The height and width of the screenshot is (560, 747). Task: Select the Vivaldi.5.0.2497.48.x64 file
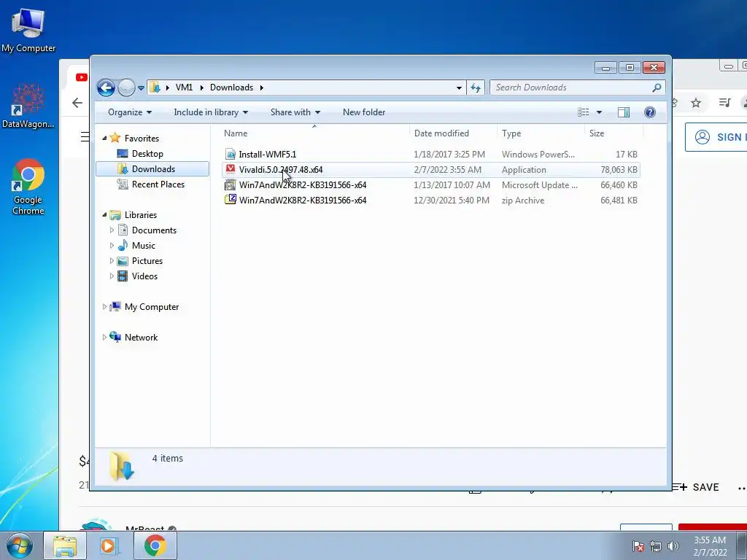pyautogui.click(x=430, y=169)
